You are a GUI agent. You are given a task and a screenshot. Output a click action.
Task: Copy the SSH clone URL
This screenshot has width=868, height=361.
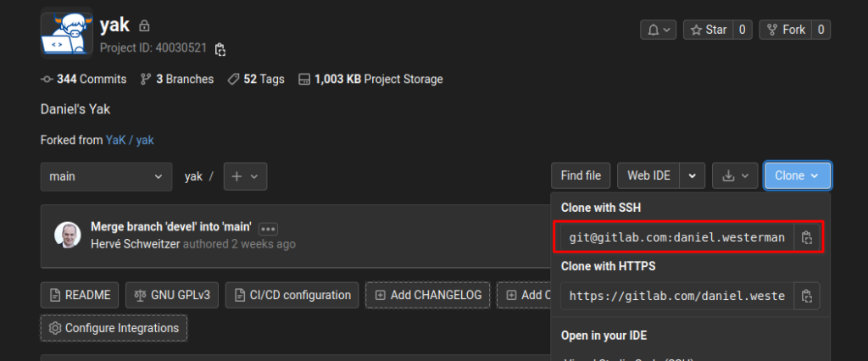807,237
